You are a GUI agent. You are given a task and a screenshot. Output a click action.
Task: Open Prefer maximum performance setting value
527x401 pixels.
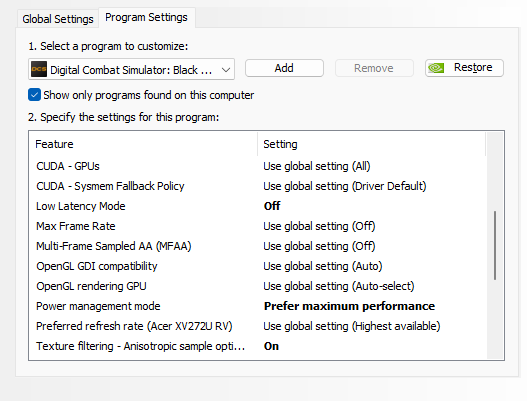pos(350,306)
